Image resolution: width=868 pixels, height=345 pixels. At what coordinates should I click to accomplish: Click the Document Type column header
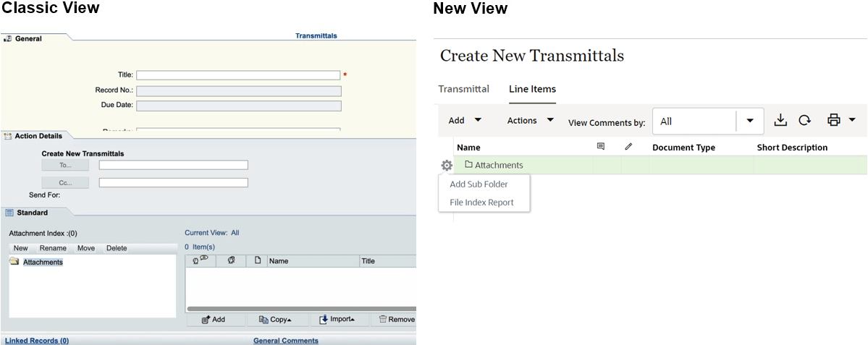pos(683,148)
